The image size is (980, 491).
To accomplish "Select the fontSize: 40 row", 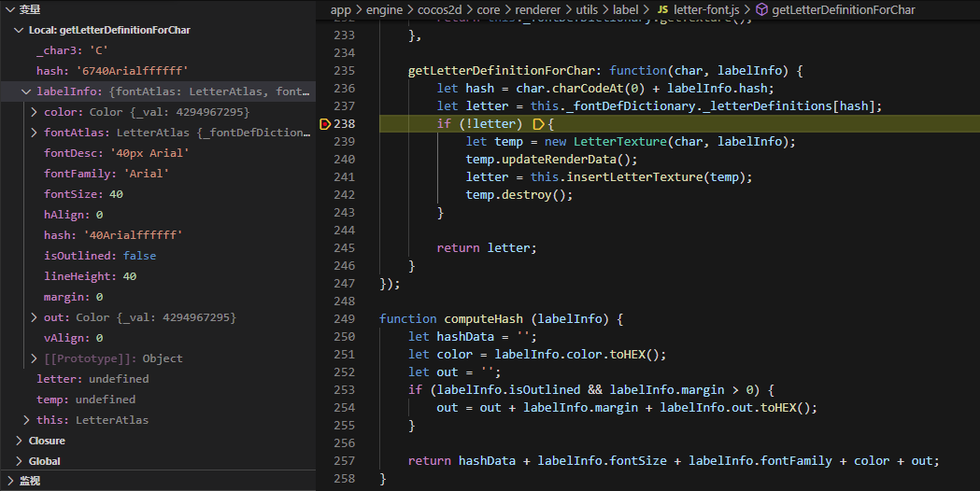I will [158, 194].
